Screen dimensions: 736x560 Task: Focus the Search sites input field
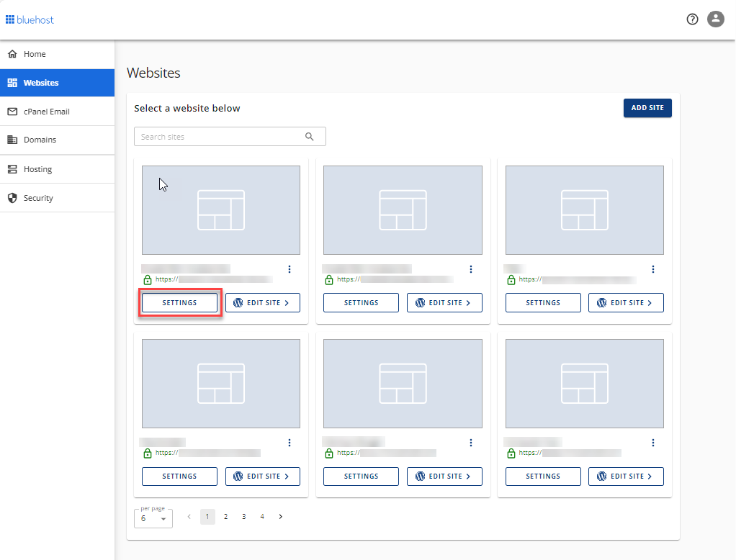tap(230, 137)
